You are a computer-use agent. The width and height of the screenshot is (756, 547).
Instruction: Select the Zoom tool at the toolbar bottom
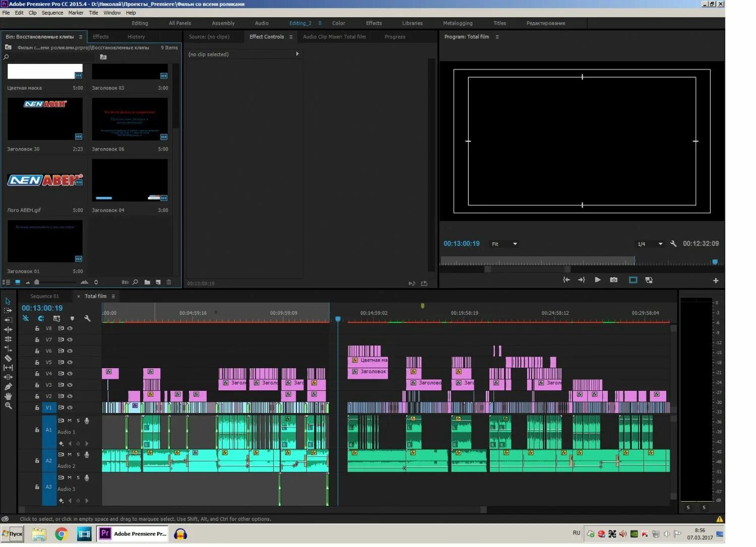(x=8, y=406)
